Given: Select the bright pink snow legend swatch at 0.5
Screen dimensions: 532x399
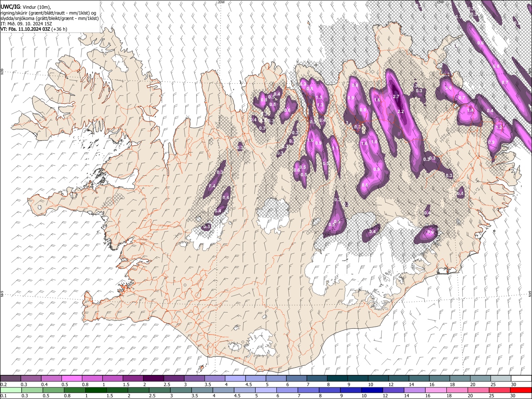Looking at the screenshot, I should click(x=72, y=378).
